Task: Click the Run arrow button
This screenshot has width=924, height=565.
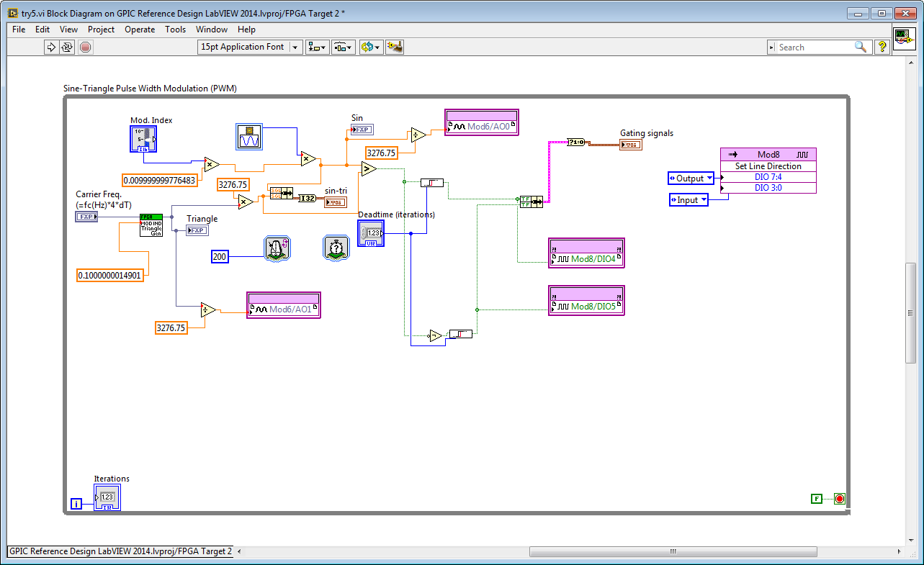Action: [x=51, y=48]
